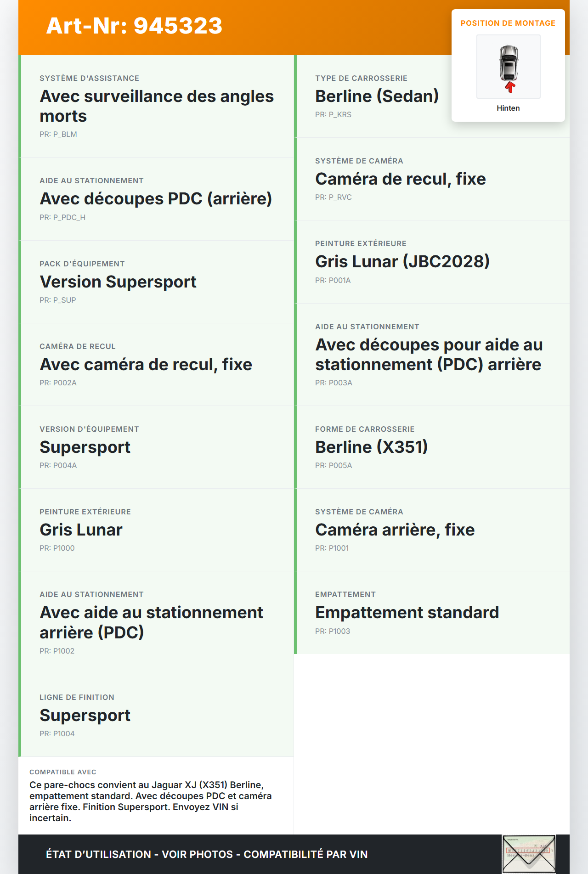Select the 'Version Supersport' equipment pack
Viewport: 588px width, 874px height.
(118, 282)
